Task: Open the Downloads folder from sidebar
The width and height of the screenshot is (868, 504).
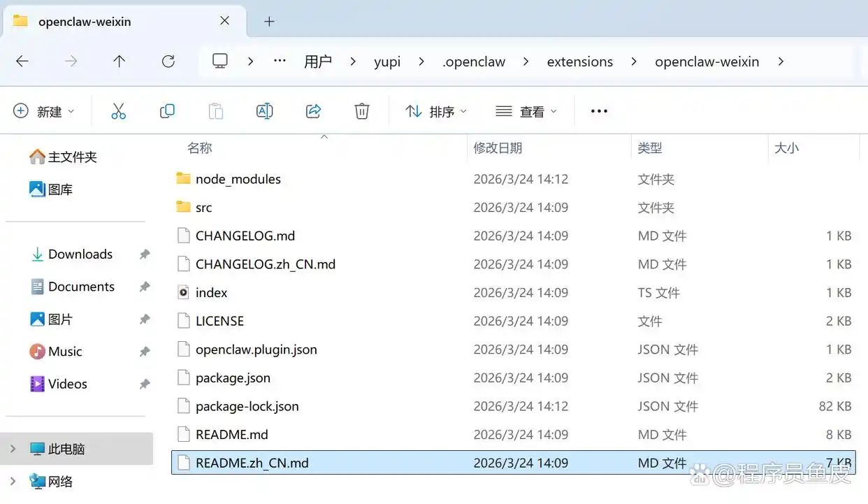Action: click(x=80, y=254)
